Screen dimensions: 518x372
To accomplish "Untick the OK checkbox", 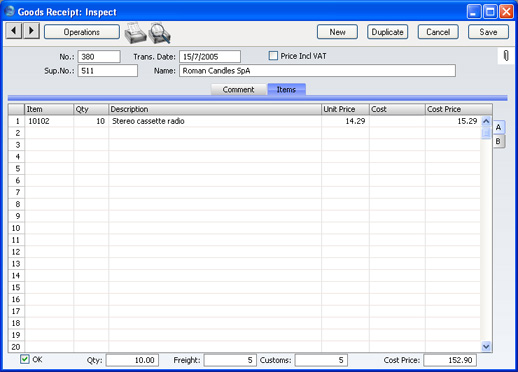I will click(25, 359).
